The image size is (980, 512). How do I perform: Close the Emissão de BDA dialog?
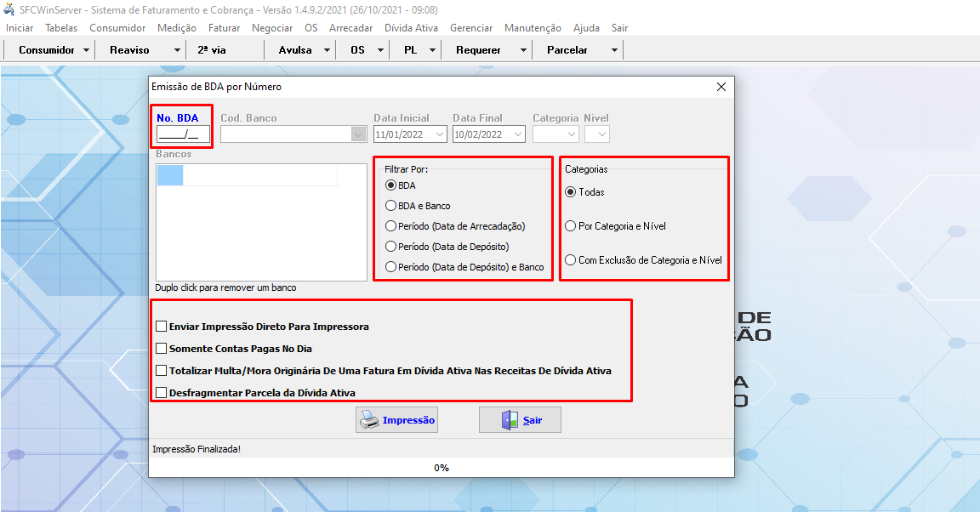tap(721, 87)
